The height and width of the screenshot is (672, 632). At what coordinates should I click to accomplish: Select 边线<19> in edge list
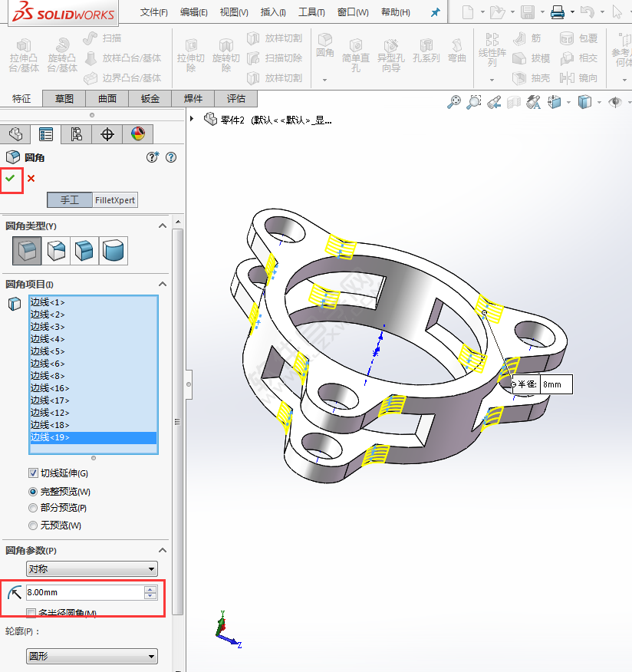click(x=93, y=437)
